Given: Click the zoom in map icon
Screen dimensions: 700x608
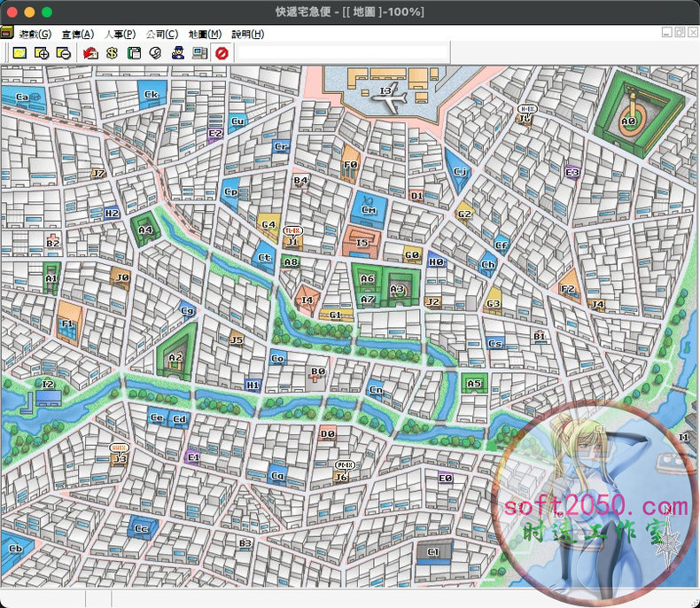Looking at the screenshot, I should click(42, 53).
